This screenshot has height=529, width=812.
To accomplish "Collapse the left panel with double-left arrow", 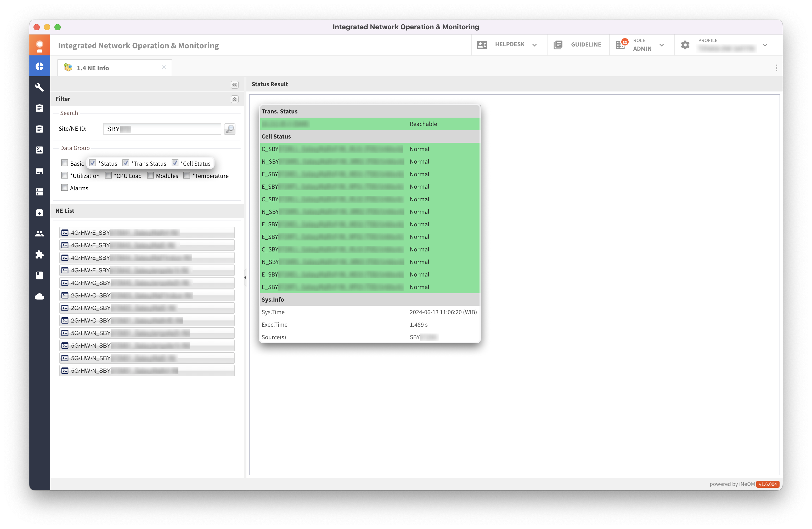I will click(234, 84).
